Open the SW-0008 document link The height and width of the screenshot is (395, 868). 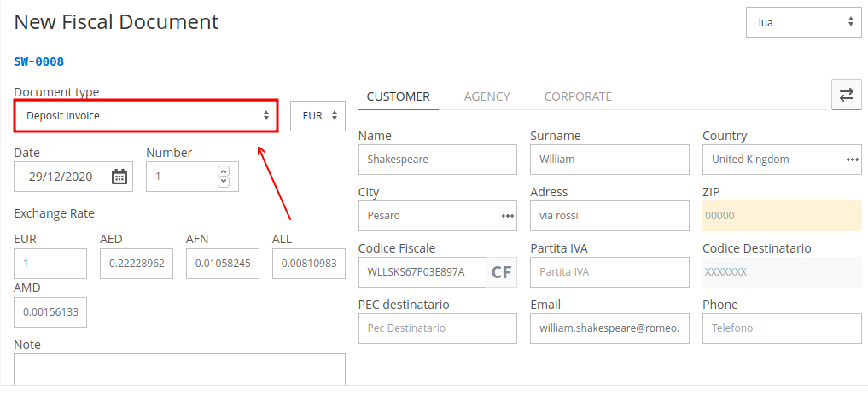pyautogui.click(x=38, y=61)
